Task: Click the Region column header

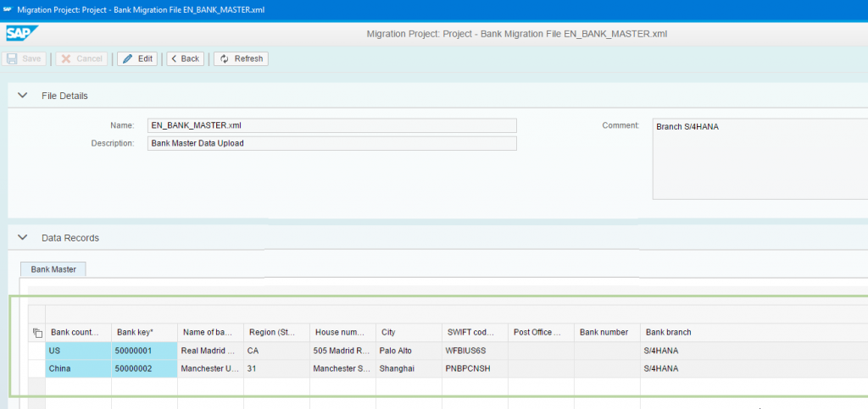Action: click(277, 332)
